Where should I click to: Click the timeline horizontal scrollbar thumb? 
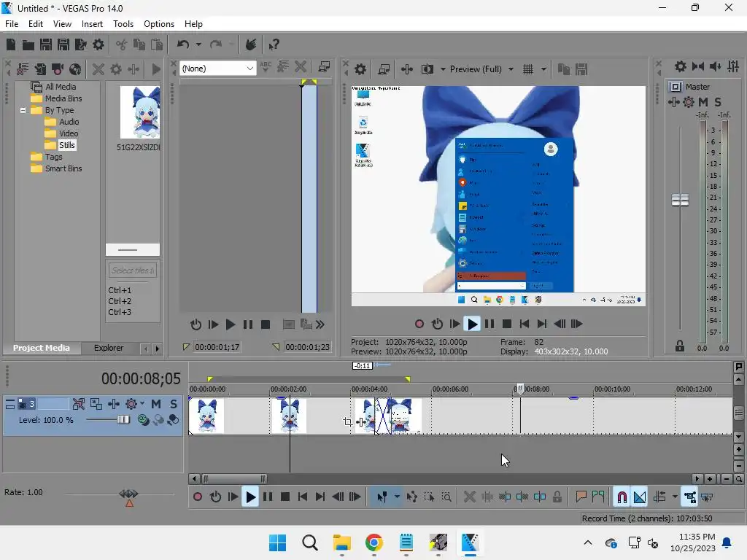click(x=233, y=479)
